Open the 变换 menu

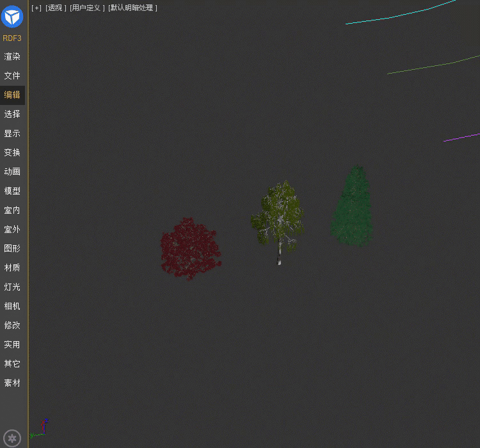point(12,152)
